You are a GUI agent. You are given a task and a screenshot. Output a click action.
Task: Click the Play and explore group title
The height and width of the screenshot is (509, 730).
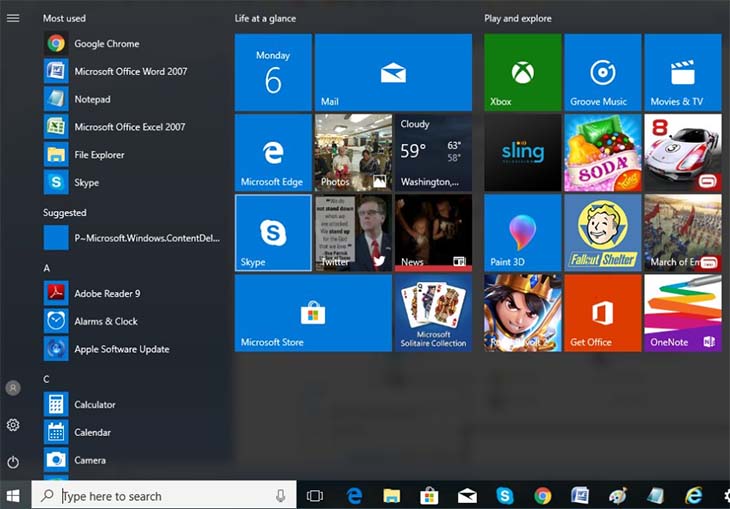(518, 19)
